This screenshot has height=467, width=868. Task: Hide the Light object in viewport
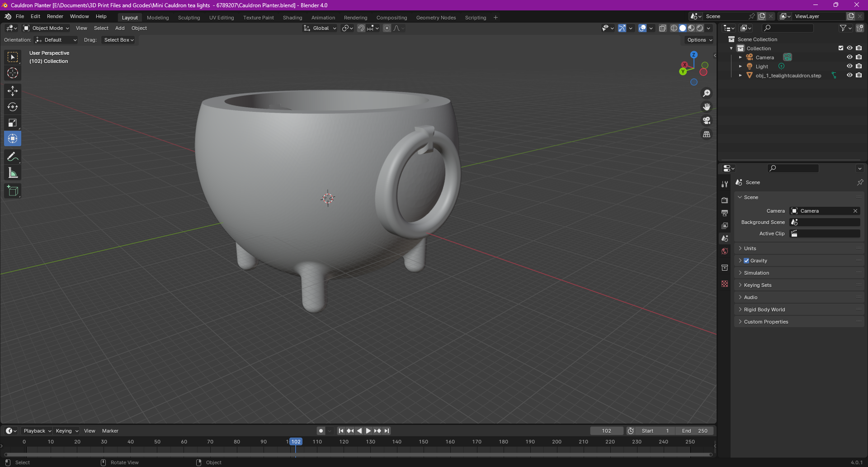[849, 66]
